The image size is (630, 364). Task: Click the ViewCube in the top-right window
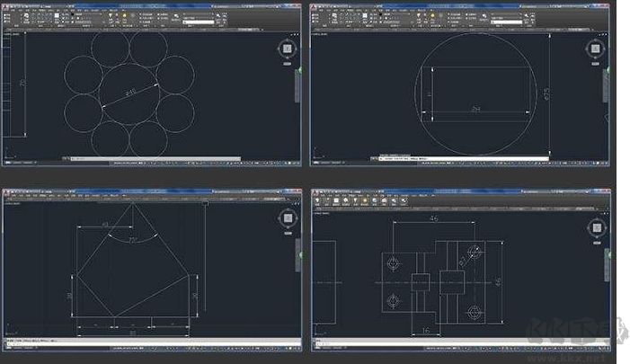tap(596, 49)
